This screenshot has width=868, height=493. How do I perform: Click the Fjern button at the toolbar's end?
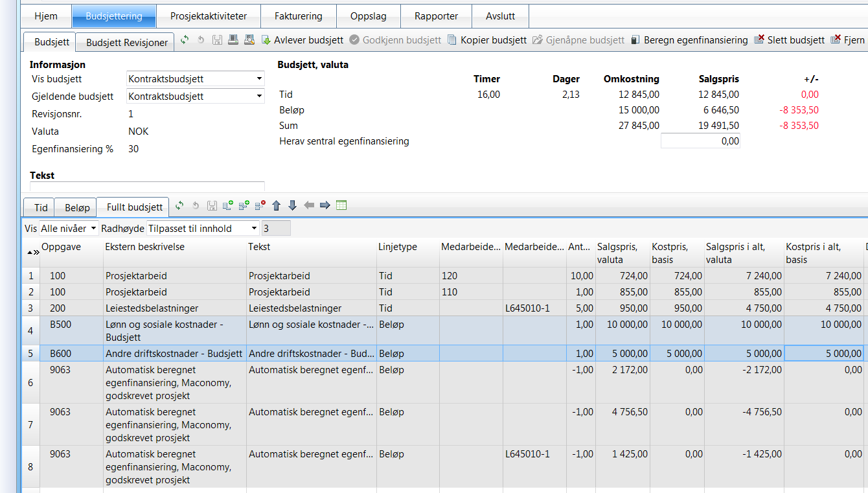pos(849,40)
